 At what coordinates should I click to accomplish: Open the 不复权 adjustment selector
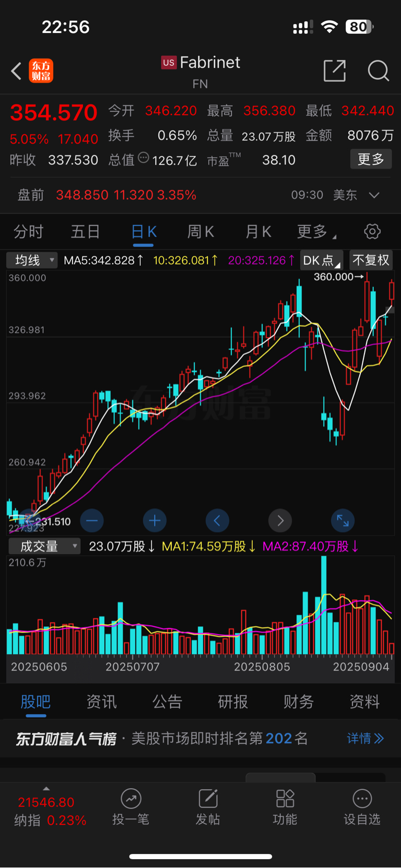(x=371, y=260)
